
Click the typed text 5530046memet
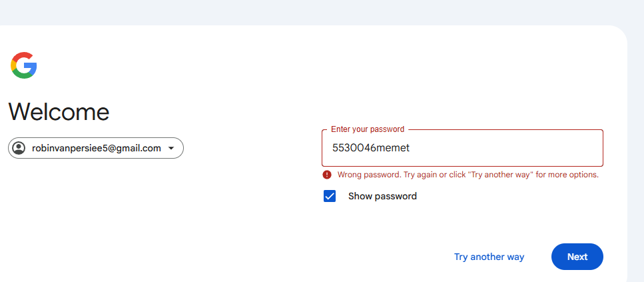coord(371,147)
